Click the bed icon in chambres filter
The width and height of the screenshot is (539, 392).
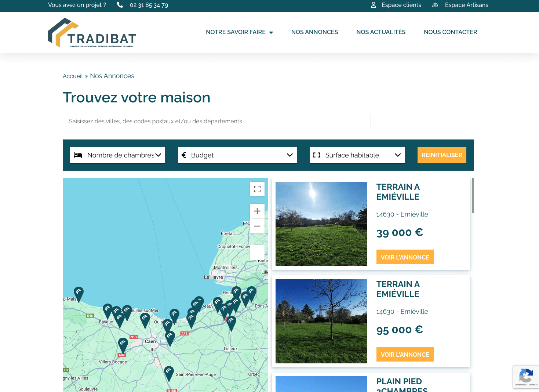click(78, 155)
